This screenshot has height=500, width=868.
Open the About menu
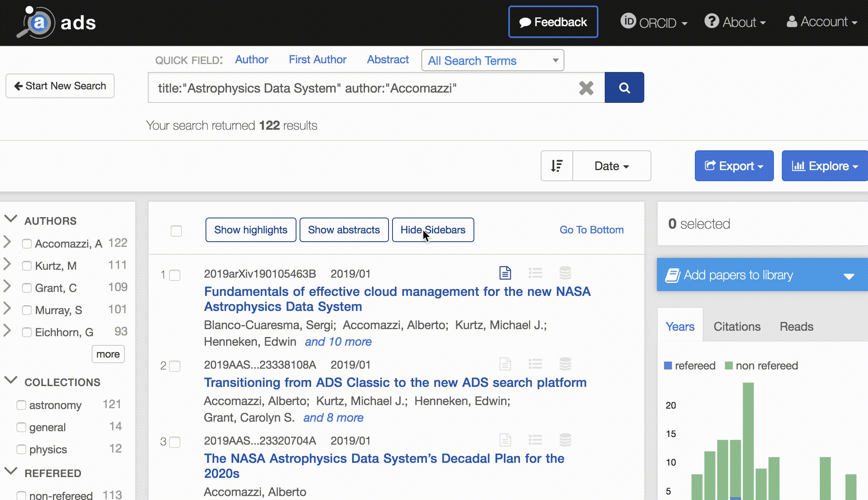[736, 22]
